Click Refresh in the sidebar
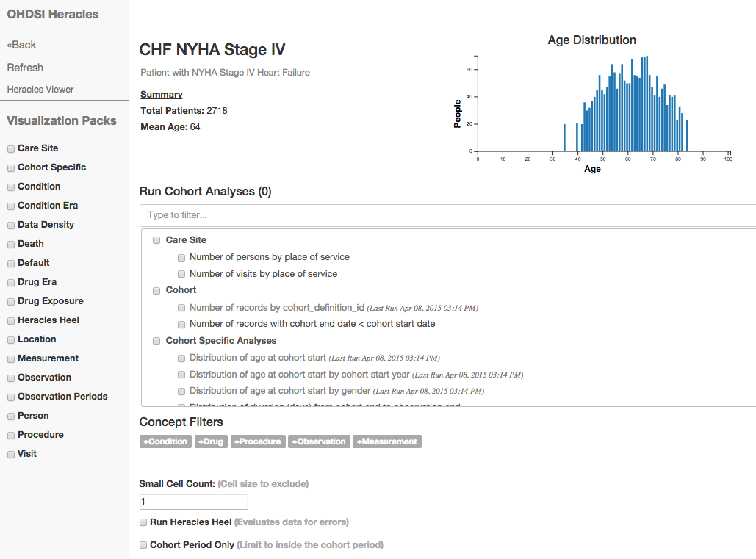The width and height of the screenshot is (756, 559). coord(25,68)
